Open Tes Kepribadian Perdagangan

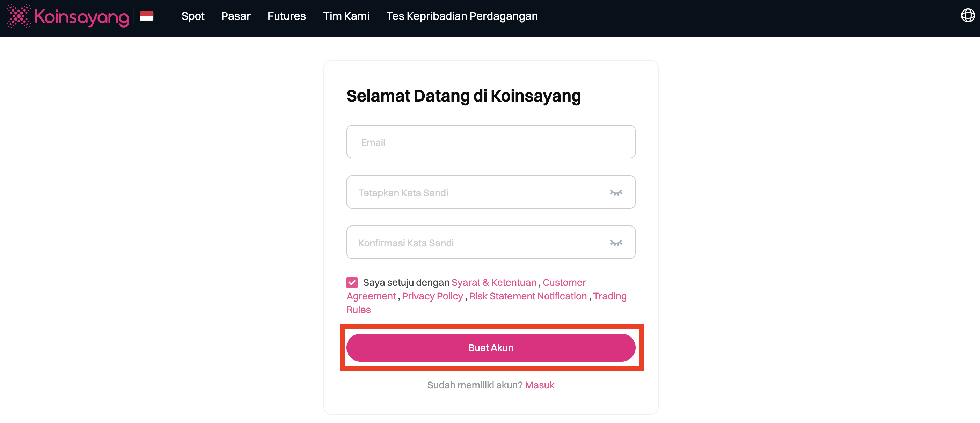[x=462, y=16]
